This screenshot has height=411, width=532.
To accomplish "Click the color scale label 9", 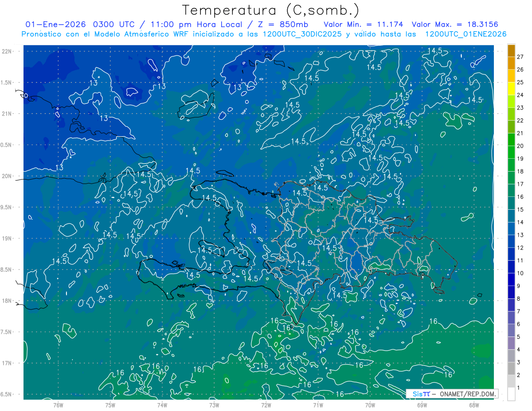I will click(519, 286).
